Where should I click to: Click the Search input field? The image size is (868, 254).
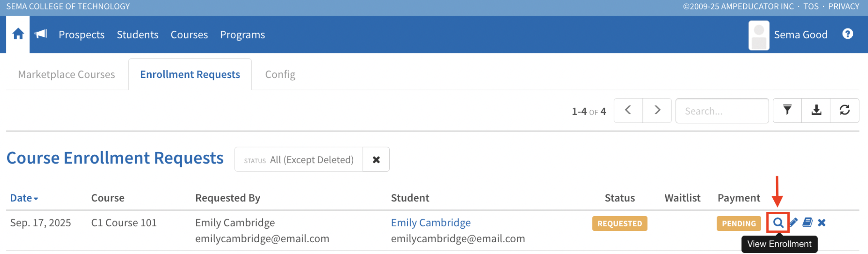click(722, 111)
